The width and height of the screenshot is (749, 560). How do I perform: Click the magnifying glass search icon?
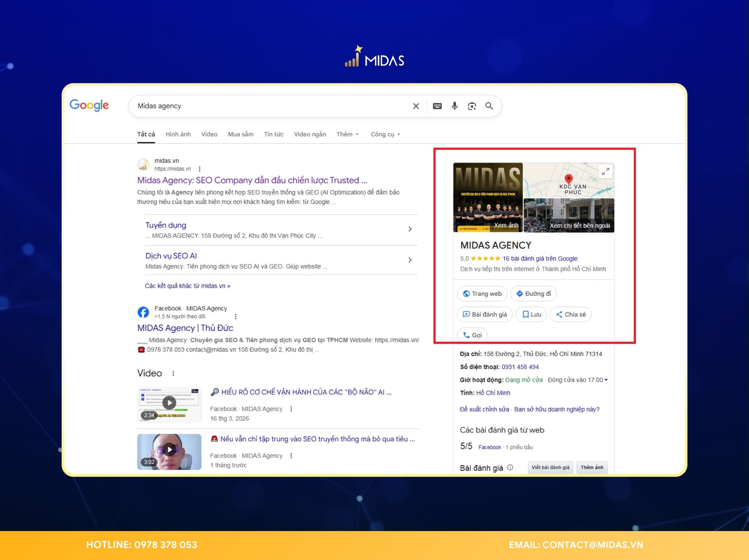tap(489, 106)
